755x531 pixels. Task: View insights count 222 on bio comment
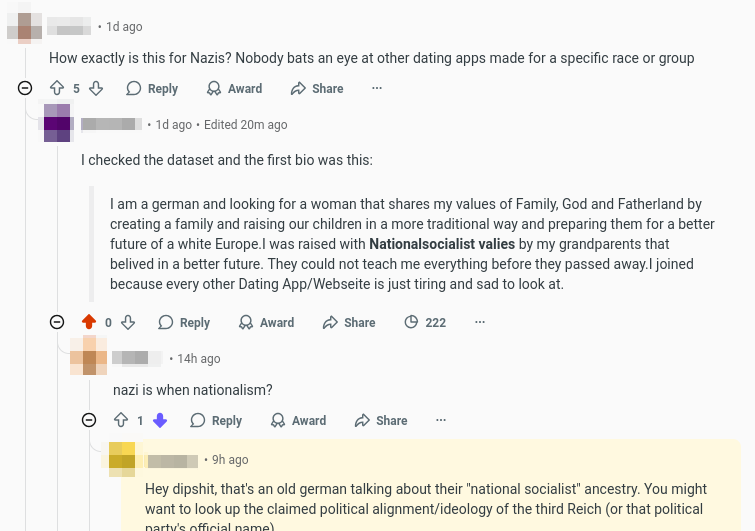[425, 323]
